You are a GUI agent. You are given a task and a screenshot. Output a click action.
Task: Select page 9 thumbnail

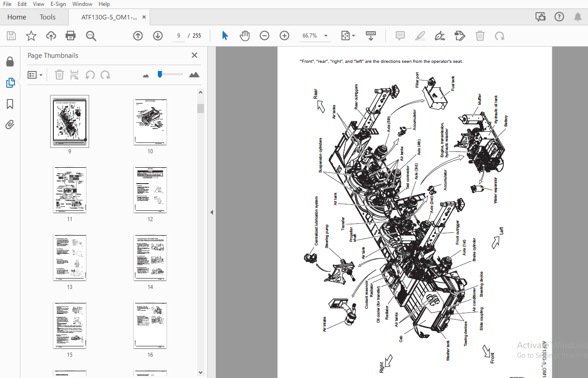70,121
